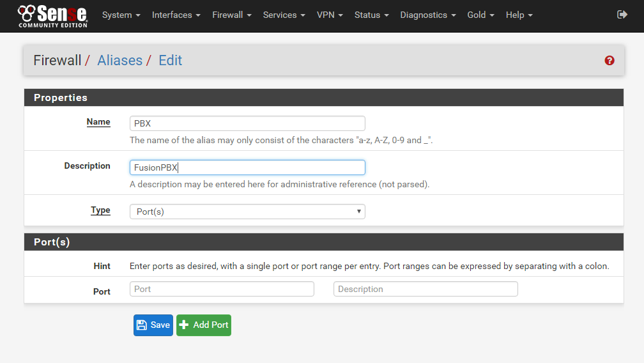
Task: Open the Diagnostics menu
Action: (427, 15)
